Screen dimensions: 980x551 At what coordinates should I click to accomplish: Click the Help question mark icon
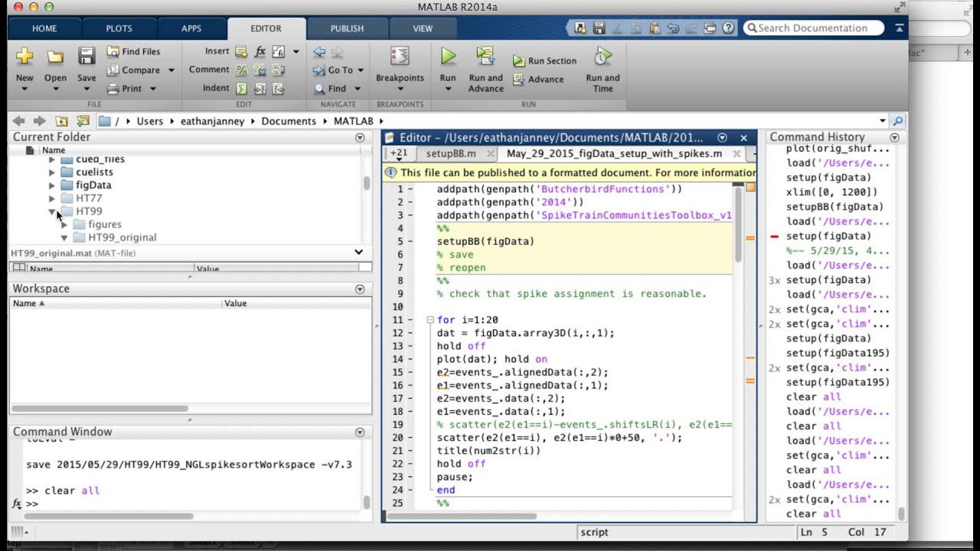click(x=728, y=28)
